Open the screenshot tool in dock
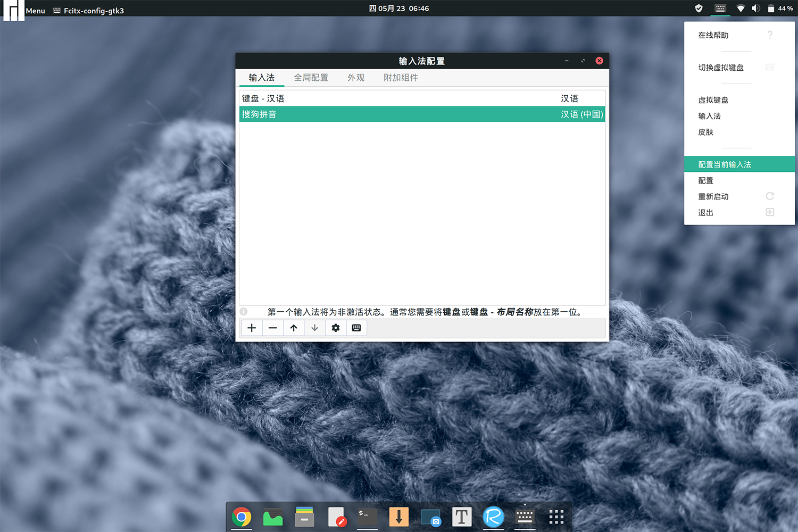This screenshot has width=798, height=532. point(430,517)
